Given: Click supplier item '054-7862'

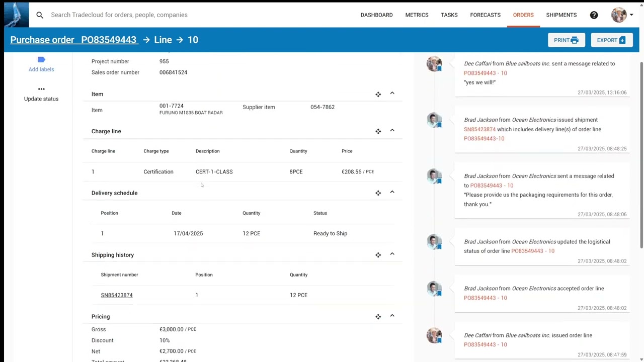Looking at the screenshot, I should pos(323,107).
